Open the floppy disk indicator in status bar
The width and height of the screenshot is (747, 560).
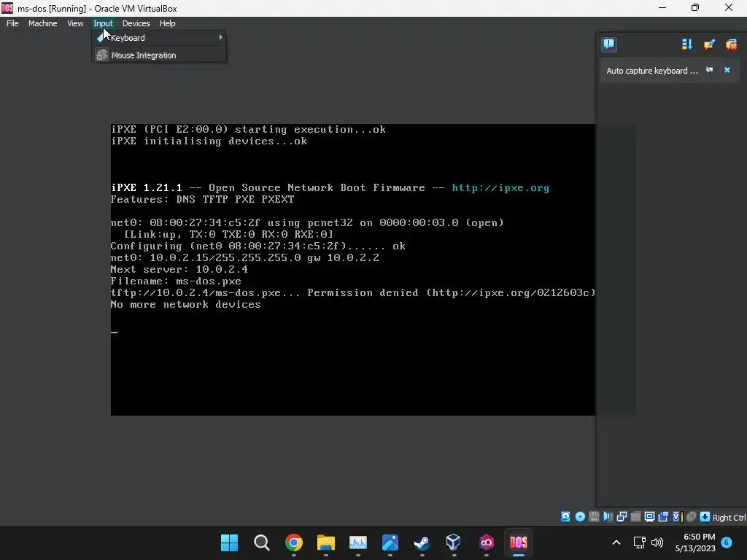[x=594, y=517]
